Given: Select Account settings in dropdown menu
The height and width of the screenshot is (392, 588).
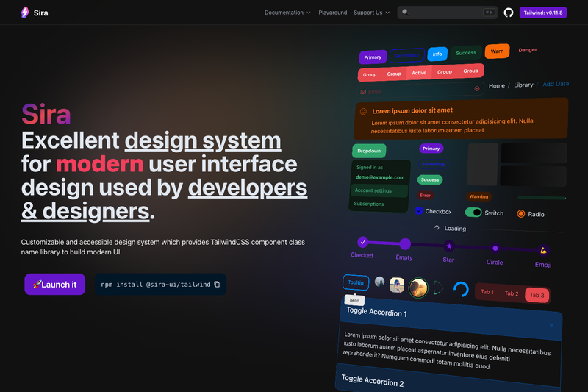Looking at the screenshot, I should [x=379, y=190].
